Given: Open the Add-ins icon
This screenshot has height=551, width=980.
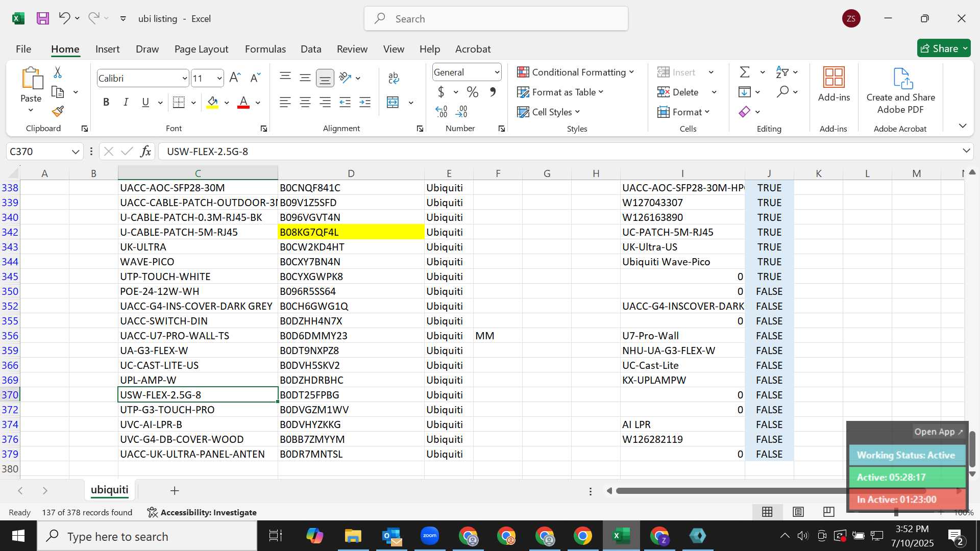Looking at the screenshot, I should (x=834, y=78).
